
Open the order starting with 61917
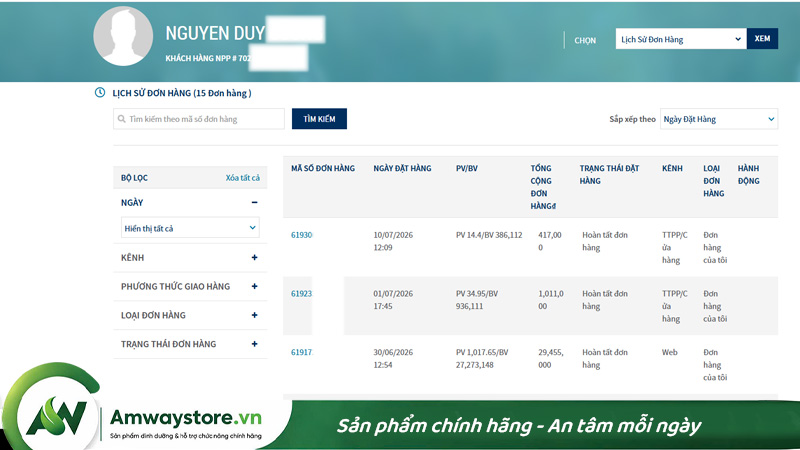[302, 352]
